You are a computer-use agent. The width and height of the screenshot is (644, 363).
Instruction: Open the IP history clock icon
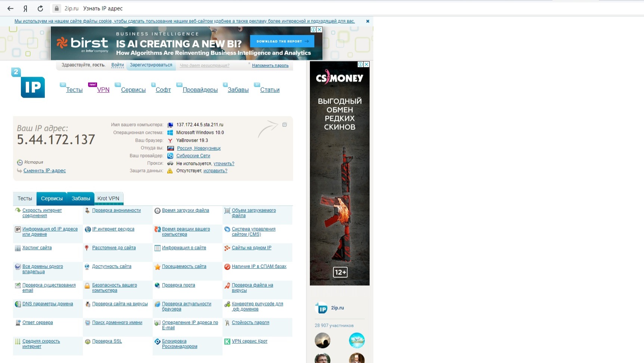(20, 162)
